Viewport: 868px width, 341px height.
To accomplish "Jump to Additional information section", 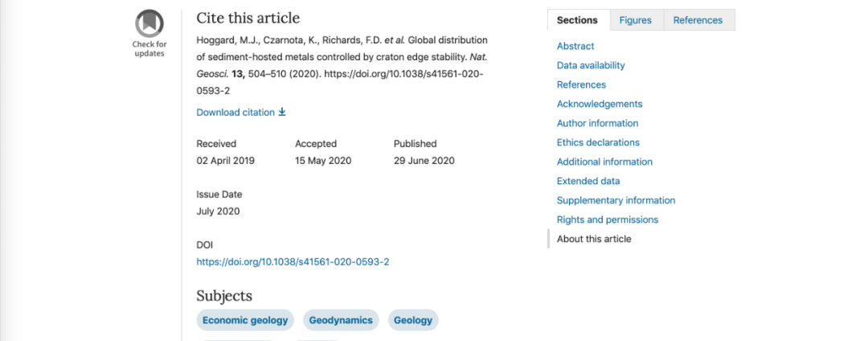I will (604, 162).
